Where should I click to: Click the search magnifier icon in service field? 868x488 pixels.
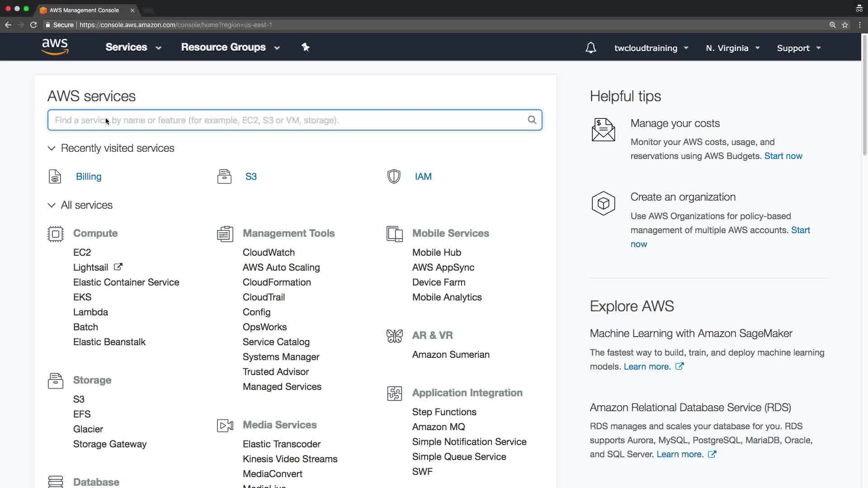pyautogui.click(x=532, y=120)
